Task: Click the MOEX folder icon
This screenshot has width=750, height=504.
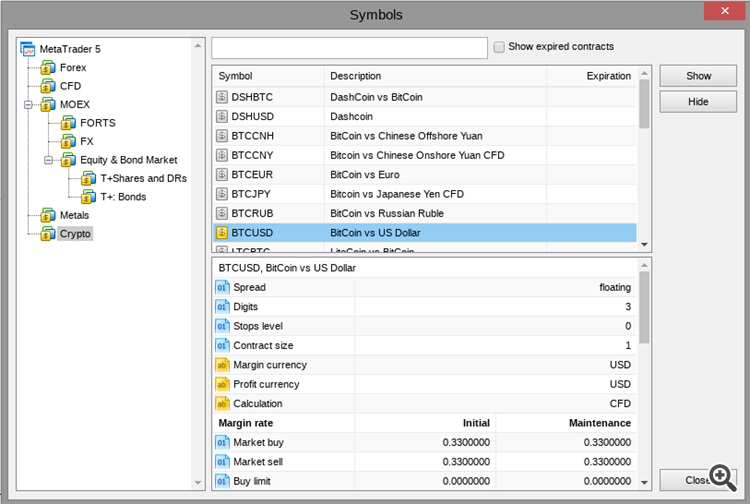Action: (x=48, y=105)
